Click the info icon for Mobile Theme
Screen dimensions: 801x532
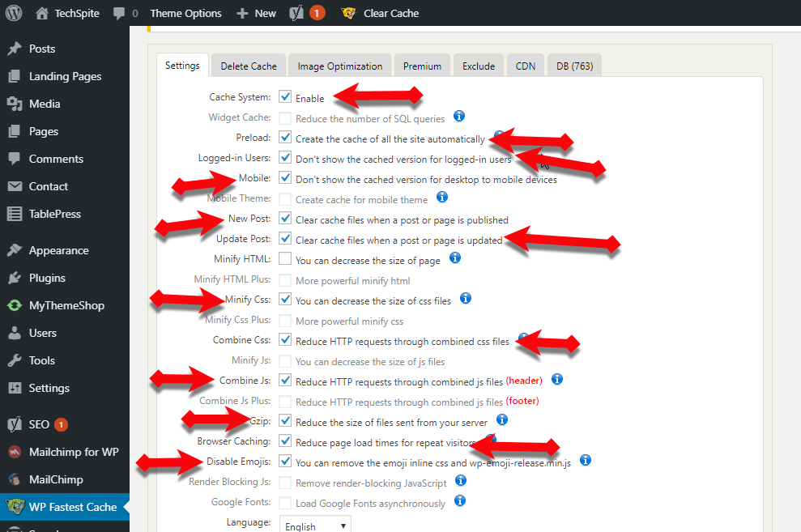tap(442, 197)
